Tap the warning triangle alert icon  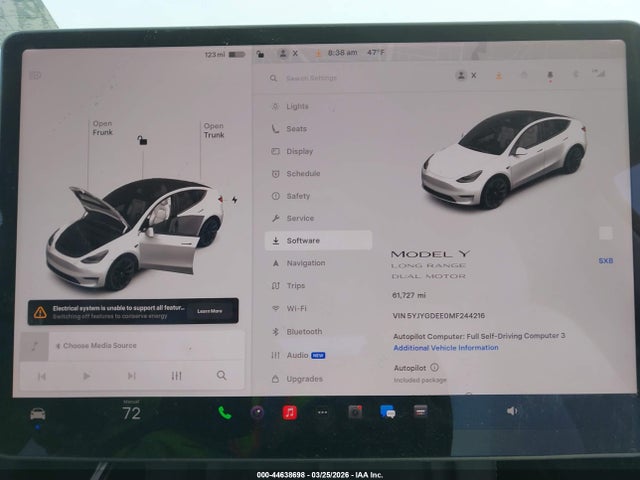[40, 312]
